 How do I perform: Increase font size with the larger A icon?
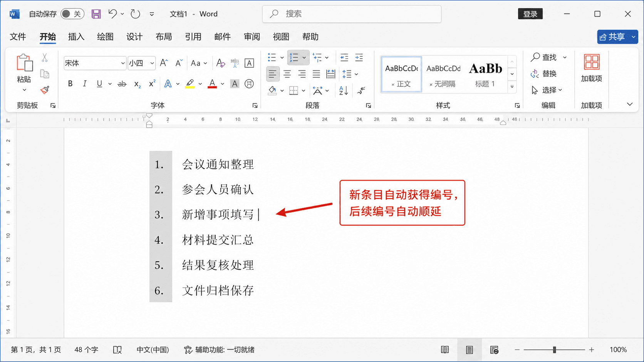pyautogui.click(x=164, y=63)
